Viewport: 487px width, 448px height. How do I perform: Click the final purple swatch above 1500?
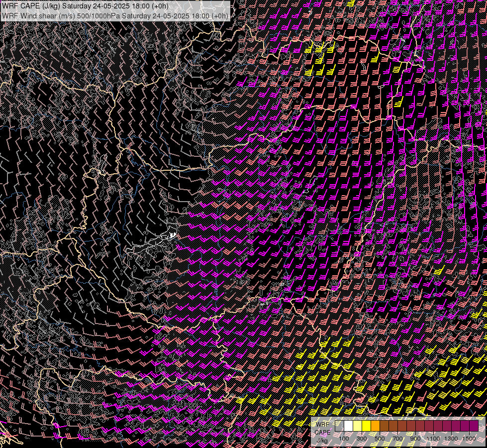[474, 426]
